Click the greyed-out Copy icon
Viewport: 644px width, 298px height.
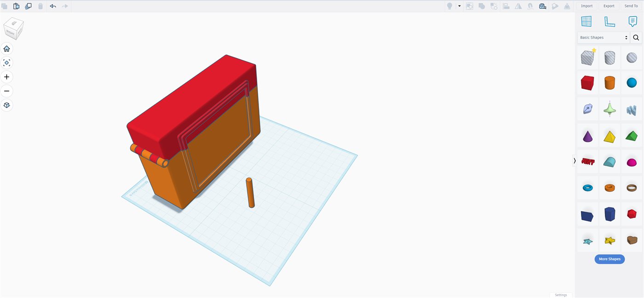pyautogui.click(x=4, y=6)
